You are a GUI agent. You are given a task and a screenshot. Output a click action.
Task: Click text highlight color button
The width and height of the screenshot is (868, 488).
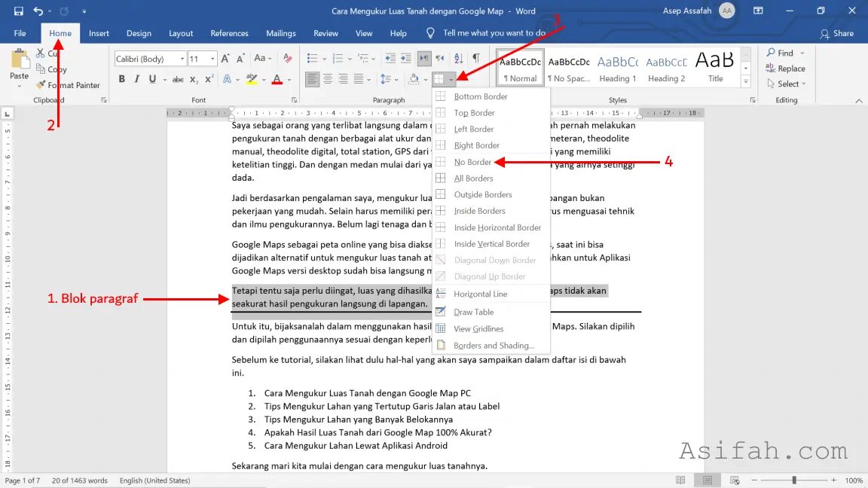point(252,80)
